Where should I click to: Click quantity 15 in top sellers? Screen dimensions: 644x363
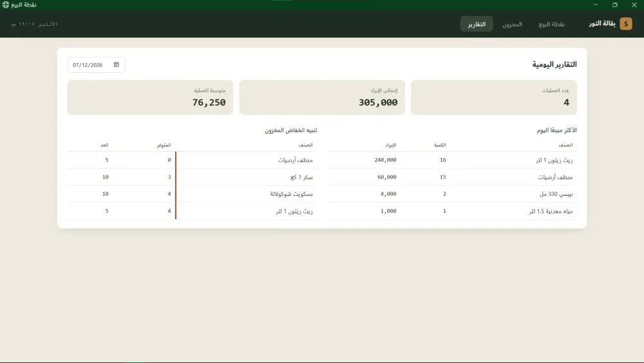[x=443, y=177]
